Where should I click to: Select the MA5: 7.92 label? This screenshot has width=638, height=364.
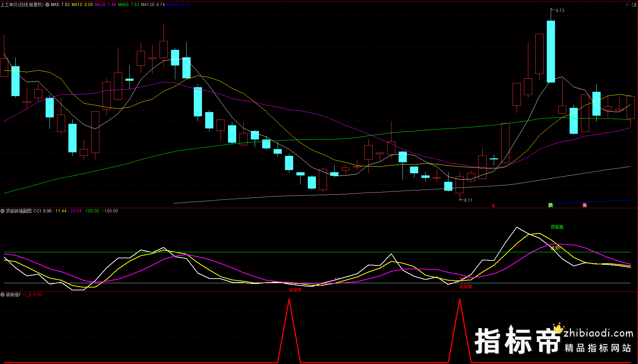coord(60,5)
